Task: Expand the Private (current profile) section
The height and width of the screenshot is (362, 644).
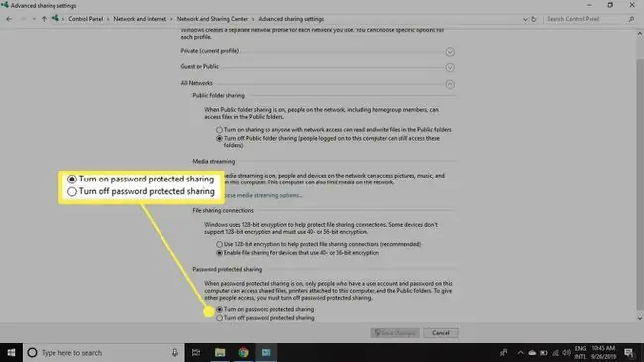Action: [x=450, y=52]
